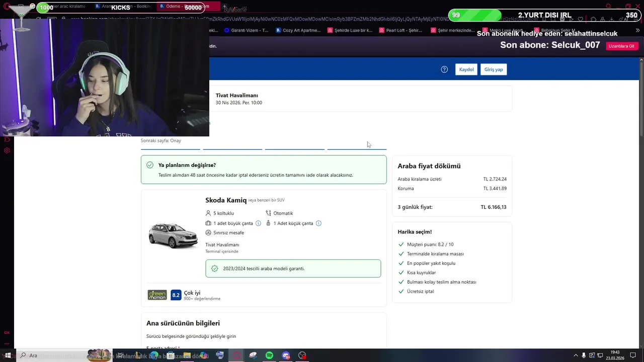
Task: Click the Skoda Kamiq car image
Action: 173,235
